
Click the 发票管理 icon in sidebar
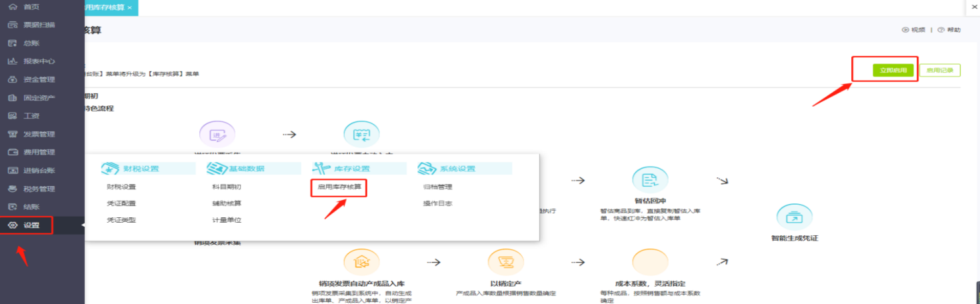(11, 134)
